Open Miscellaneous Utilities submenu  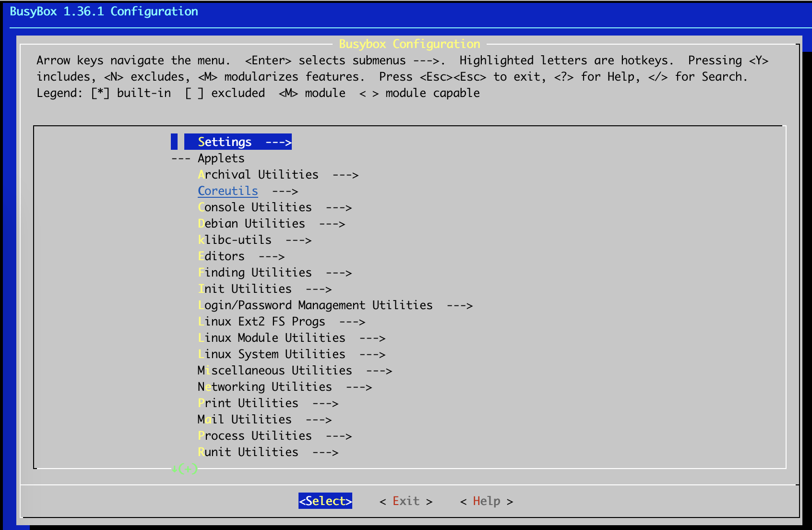[275, 371]
